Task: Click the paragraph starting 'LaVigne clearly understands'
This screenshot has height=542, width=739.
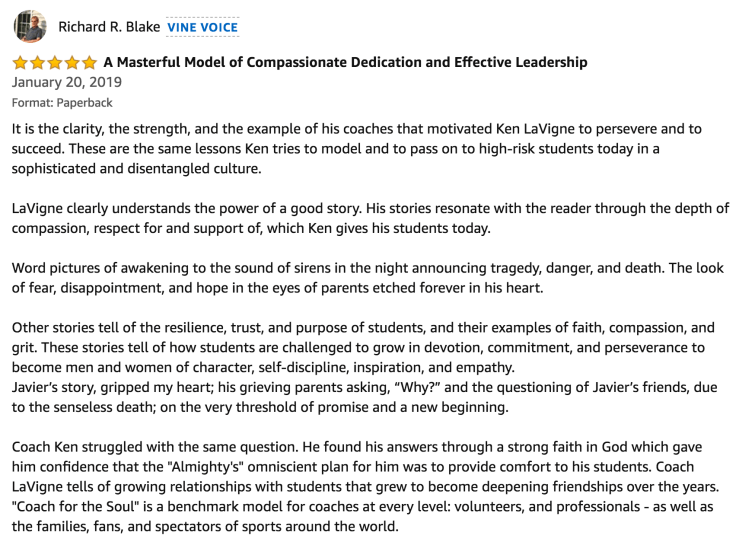Action: tap(369, 218)
